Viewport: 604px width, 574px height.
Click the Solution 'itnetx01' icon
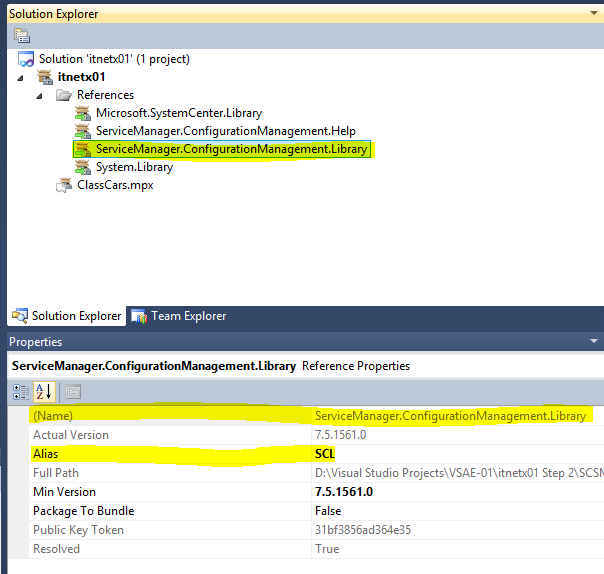pyautogui.click(x=26, y=59)
